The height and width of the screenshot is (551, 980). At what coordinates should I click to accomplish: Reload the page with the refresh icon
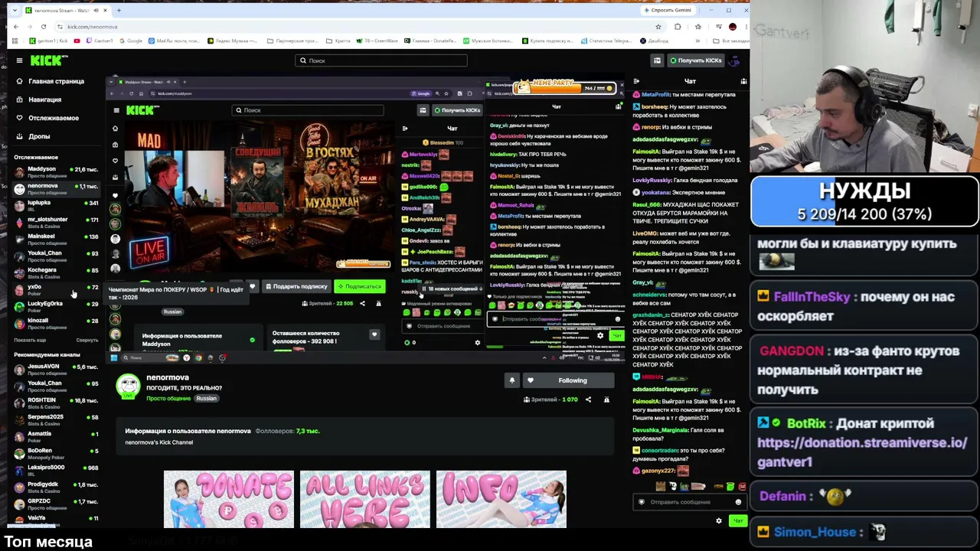[43, 27]
